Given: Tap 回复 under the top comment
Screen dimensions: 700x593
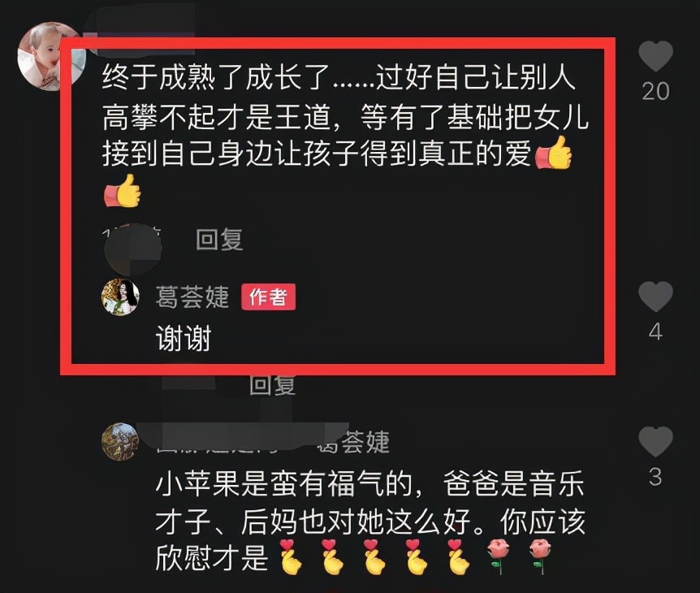Looking at the screenshot, I should 219,240.
